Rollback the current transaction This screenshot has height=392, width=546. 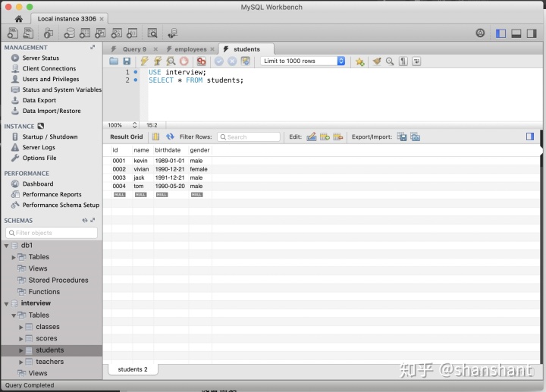click(x=232, y=61)
